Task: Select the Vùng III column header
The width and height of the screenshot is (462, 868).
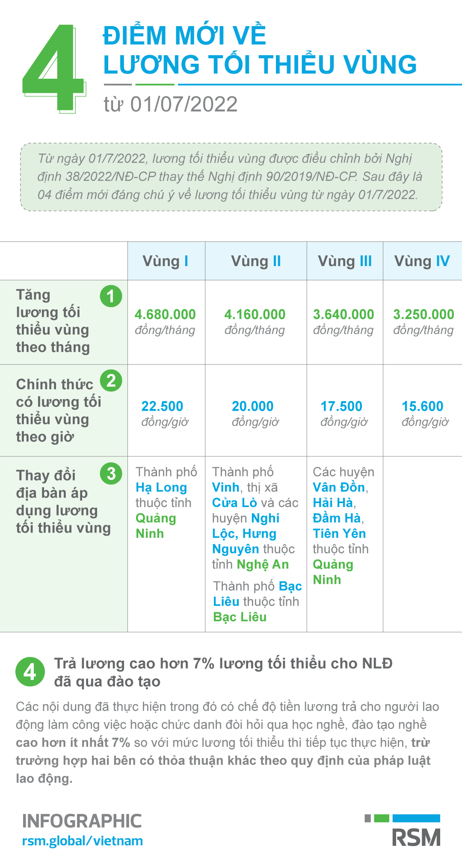Action: (345, 261)
